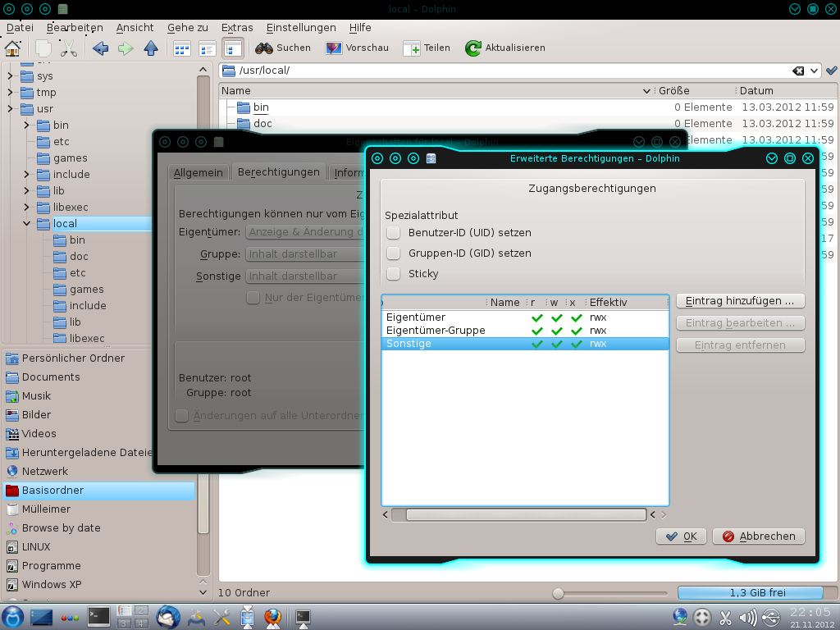Toggle read permission for Eigentümer-Gruppe row
The image size is (840, 630).
pos(537,331)
